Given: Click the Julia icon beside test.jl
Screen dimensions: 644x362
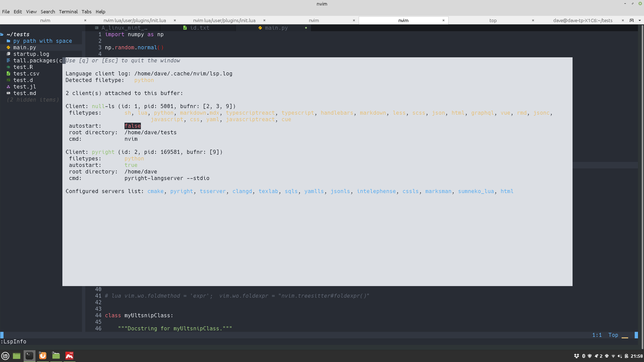Looking at the screenshot, I should [8, 87].
